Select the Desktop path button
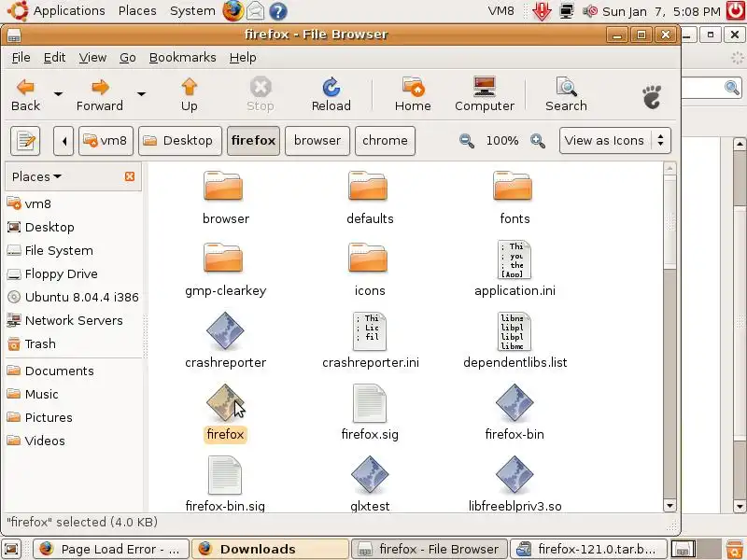The image size is (747, 560). pos(180,141)
